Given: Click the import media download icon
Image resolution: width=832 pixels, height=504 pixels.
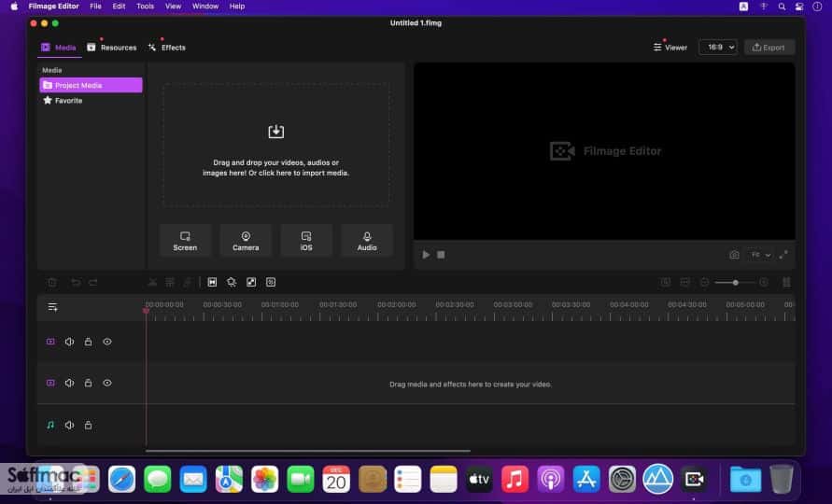Looking at the screenshot, I should click(275, 131).
